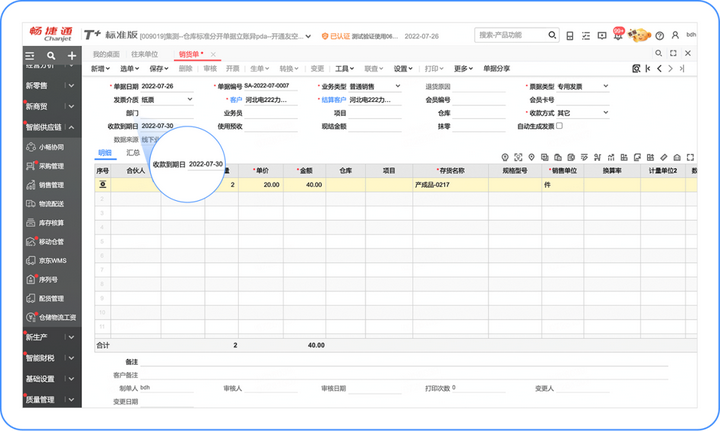Expand the 业务类型 dropdown
This screenshot has width=720, height=431.
coord(398,86)
